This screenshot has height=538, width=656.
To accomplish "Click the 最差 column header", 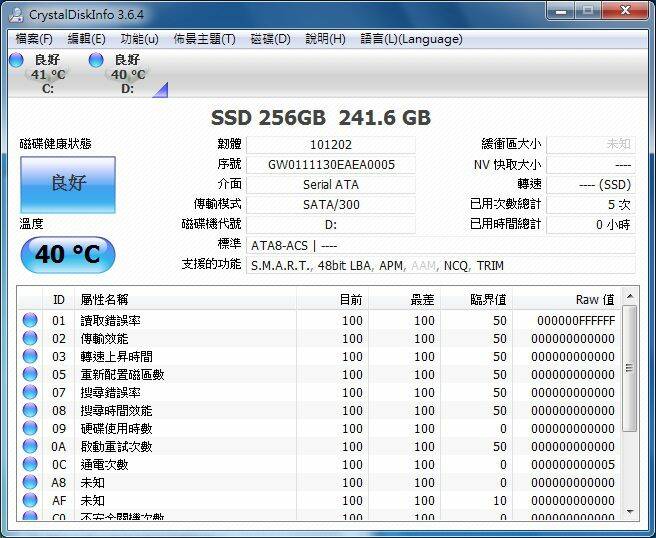I will tap(405, 300).
